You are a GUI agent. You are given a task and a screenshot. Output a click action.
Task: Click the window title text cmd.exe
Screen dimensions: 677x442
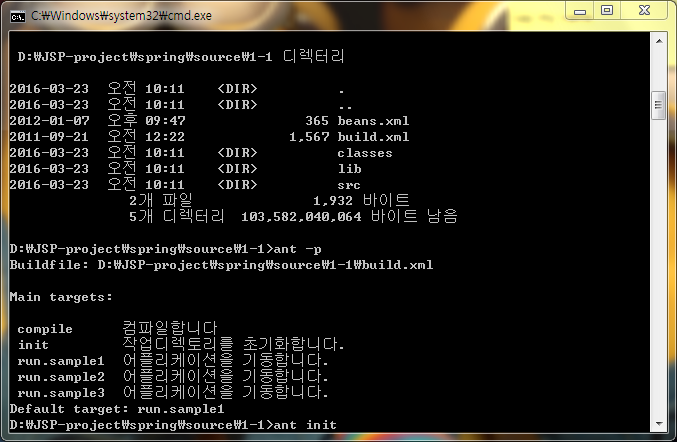121,16
